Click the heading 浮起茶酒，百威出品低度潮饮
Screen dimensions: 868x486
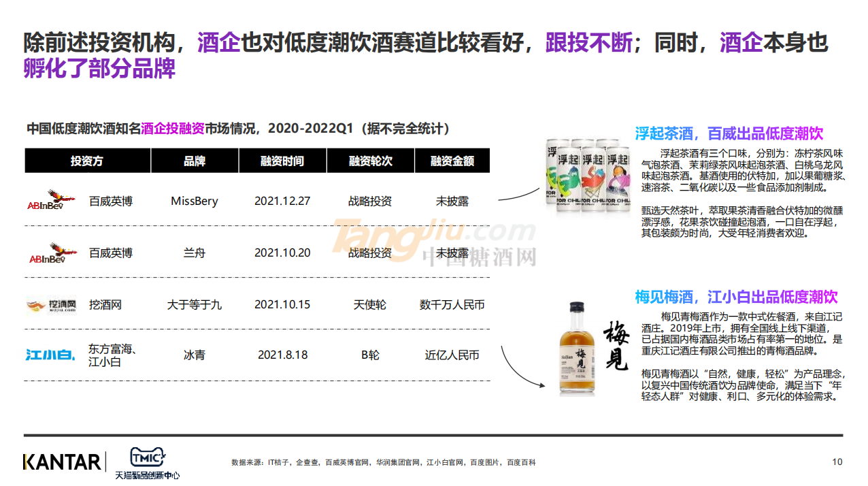point(729,133)
